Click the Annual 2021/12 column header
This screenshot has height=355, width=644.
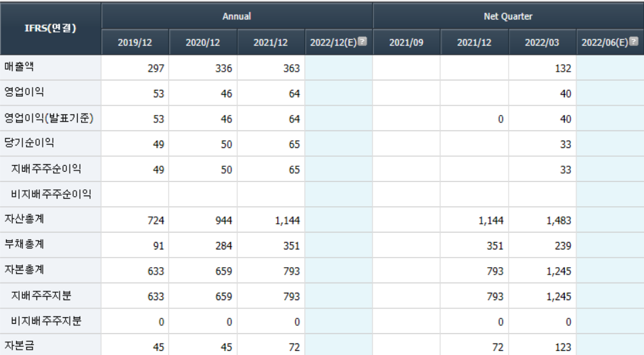tap(271, 43)
